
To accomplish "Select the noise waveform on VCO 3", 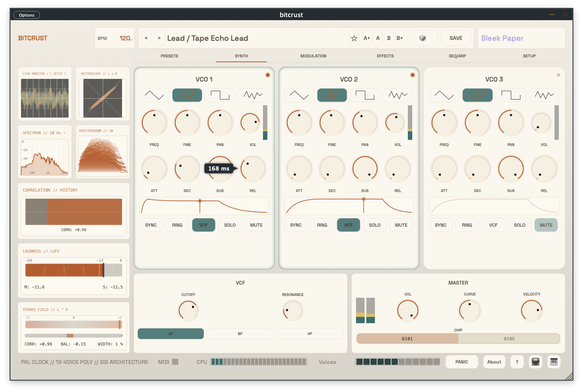I will click(x=544, y=95).
